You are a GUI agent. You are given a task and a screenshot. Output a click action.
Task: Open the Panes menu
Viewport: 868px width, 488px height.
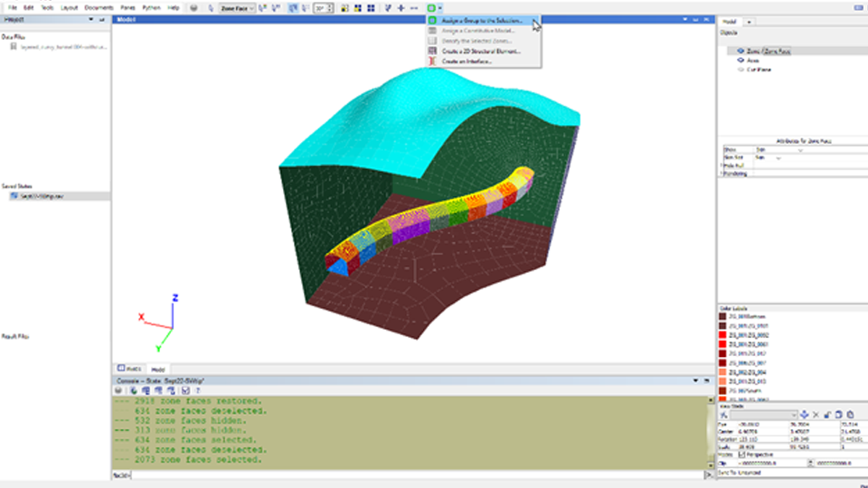pos(127,8)
